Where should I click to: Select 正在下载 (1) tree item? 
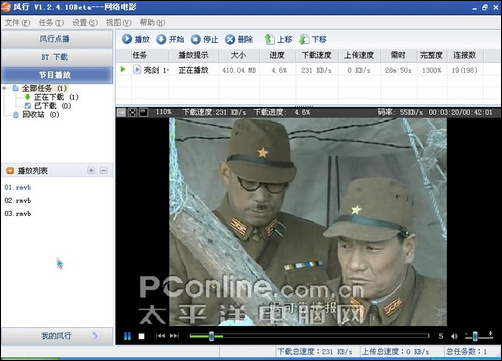tap(56, 97)
